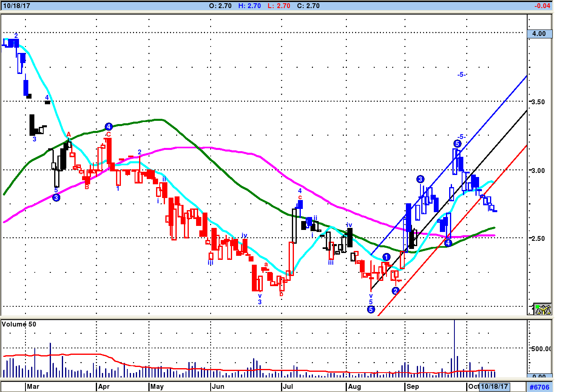
Task: Click the low price L: 2.70
Action: click(x=279, y=6)
